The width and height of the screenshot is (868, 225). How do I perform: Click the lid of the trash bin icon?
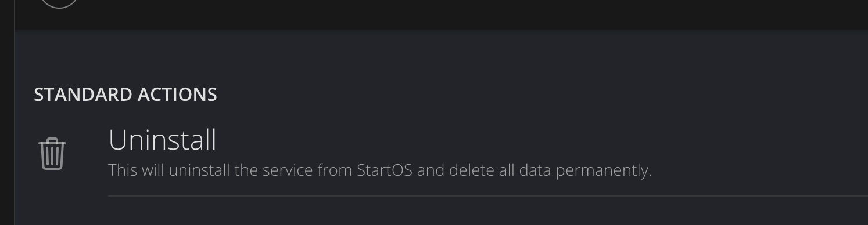pos(52,142)
